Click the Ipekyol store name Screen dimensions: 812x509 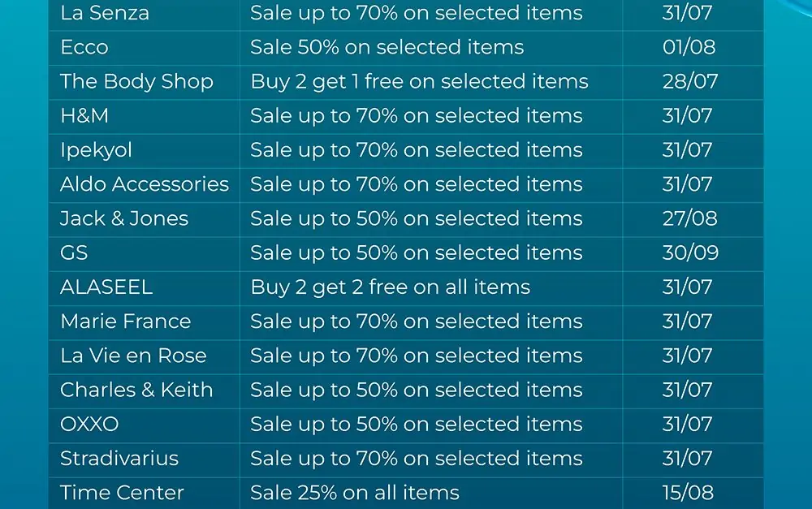(96, 150)
